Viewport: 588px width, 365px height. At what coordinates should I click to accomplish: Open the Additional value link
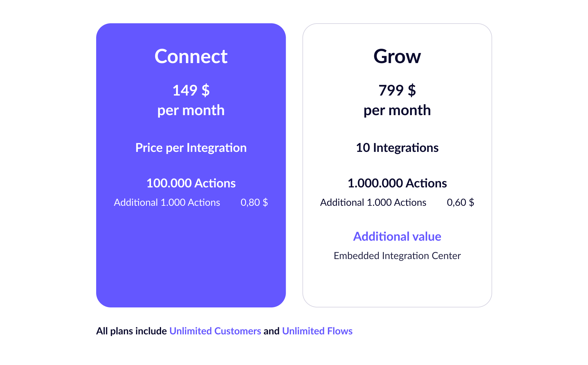click(397, 236)
